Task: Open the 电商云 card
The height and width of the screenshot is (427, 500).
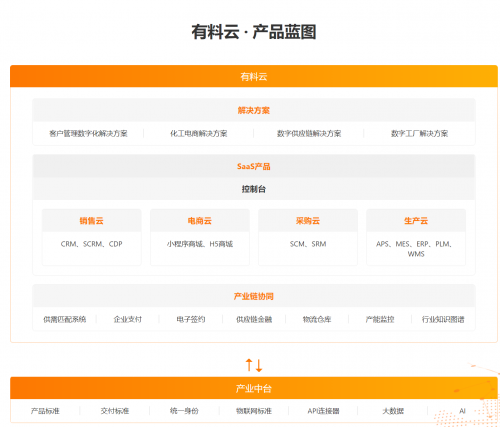Action: tap(200, 237)
